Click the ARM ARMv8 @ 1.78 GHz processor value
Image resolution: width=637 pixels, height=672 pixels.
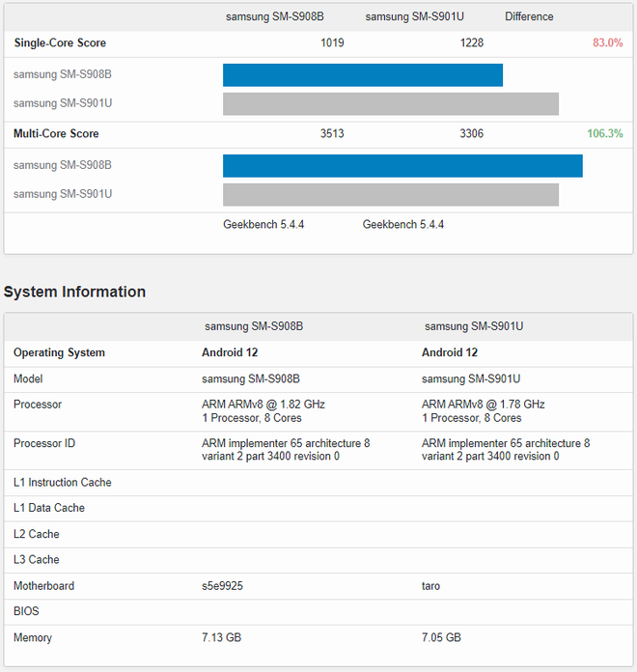pyautogui.click(x=484, y=405)
